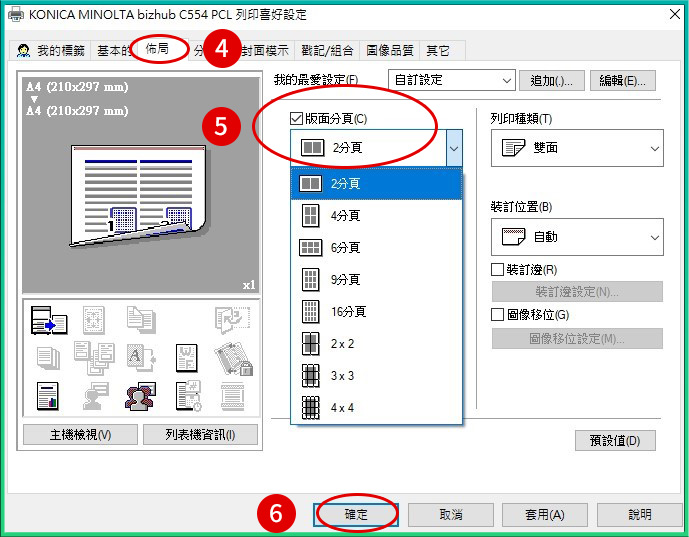Click the printer icon in the title bar
Screen dimensions: 689x537
point(16,15)
